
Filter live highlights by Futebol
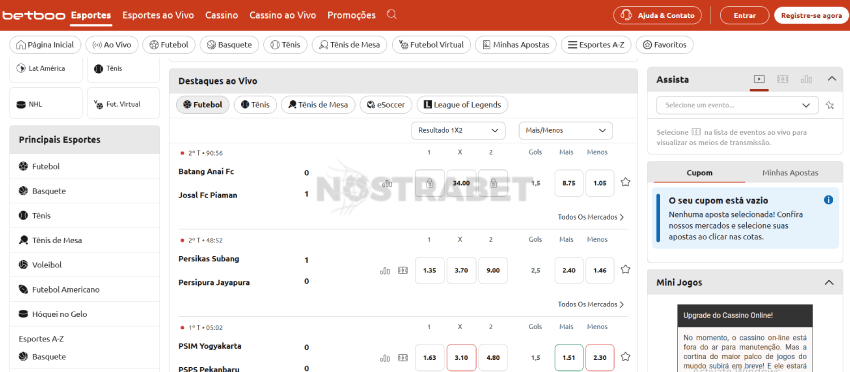[203, 105]
